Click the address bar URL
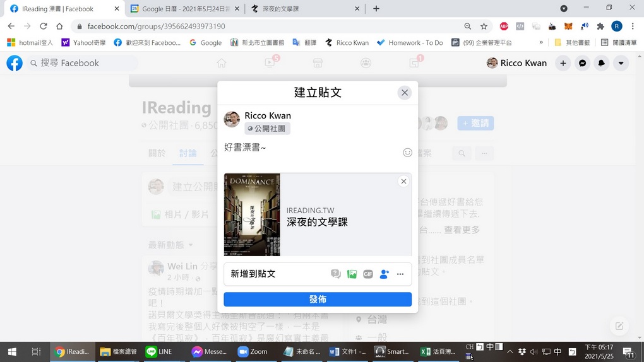Image resolution: width=644 pixels, height=362 pixels. click(156, 26)
